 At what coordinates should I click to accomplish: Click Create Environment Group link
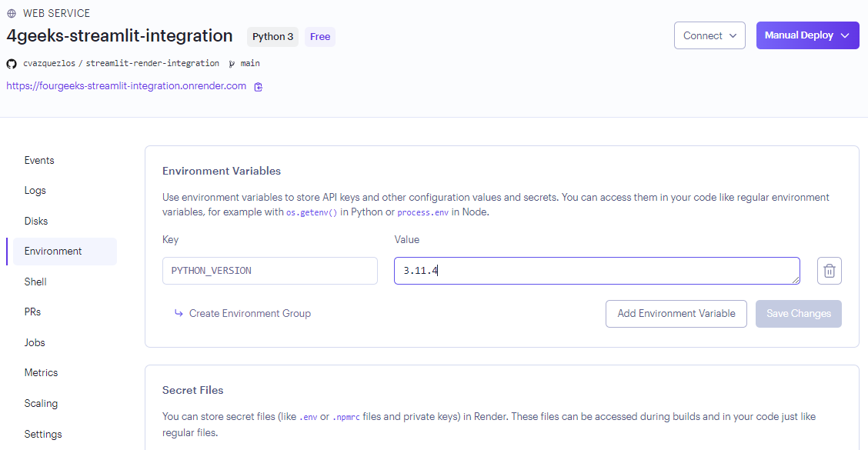tap(249, 313)
